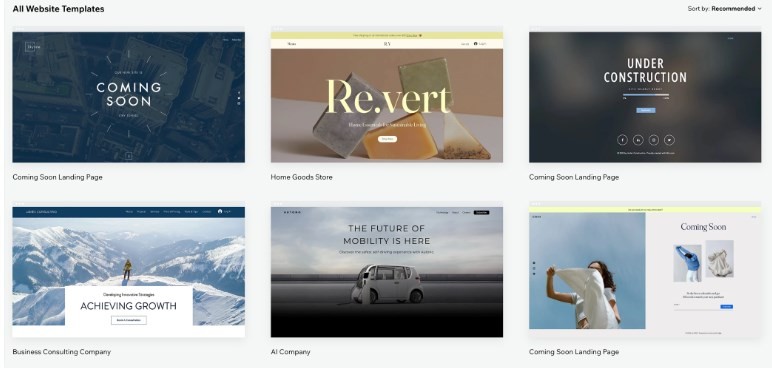This screenshot has height=368, width=772.
Task: Click Twitter icon in Under Construction preview
Action: tap(669, 140)
